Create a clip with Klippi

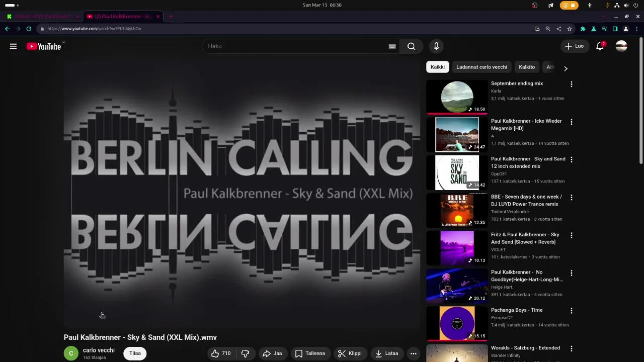350,353
